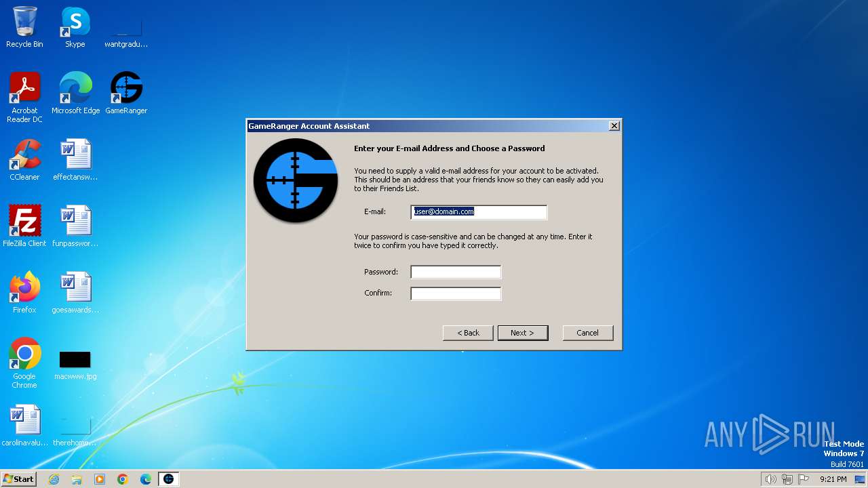The image size is (868, 488).
Task: Select GameRanger taskbar button
Action: click(169, 479)
